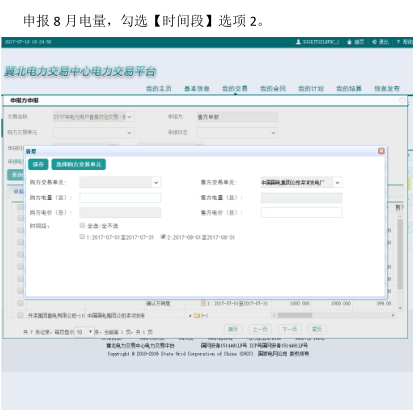Close the 申报方申报 panel with round icon

tap(402, 100)
